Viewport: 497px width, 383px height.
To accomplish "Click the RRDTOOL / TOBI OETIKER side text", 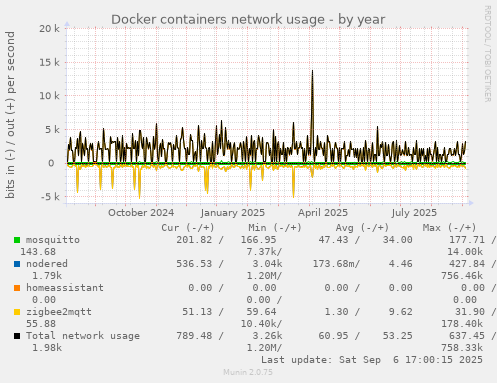I will tap(487, 54).
